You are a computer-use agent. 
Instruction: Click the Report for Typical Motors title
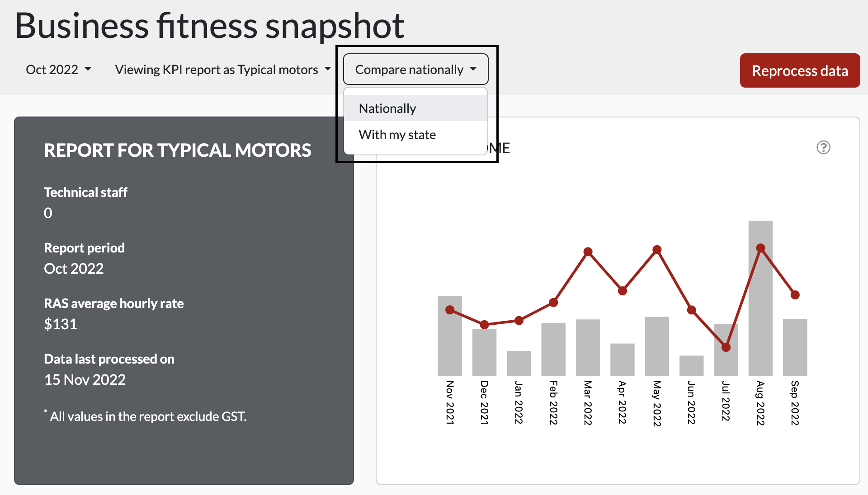[x=177, y=150]
